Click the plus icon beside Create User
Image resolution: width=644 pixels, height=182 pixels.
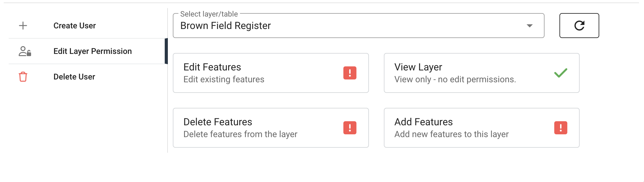(23, 26)
